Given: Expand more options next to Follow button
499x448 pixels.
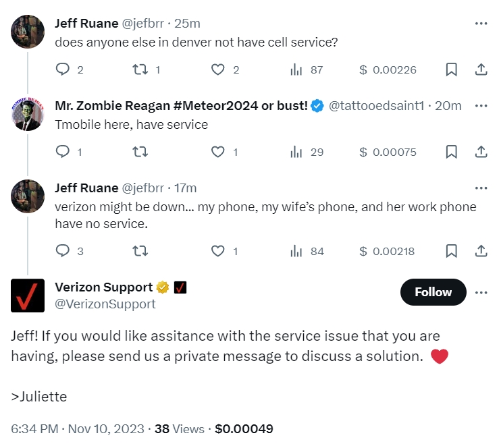Looking at the screenshot, I should click(x=481, y=292).
